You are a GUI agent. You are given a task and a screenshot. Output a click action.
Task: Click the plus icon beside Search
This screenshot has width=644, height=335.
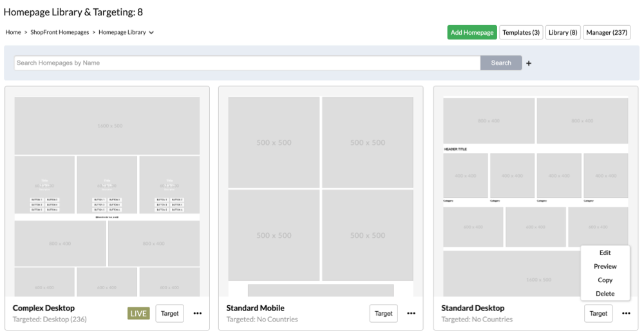pyautogui.click(x=529, y=63)
